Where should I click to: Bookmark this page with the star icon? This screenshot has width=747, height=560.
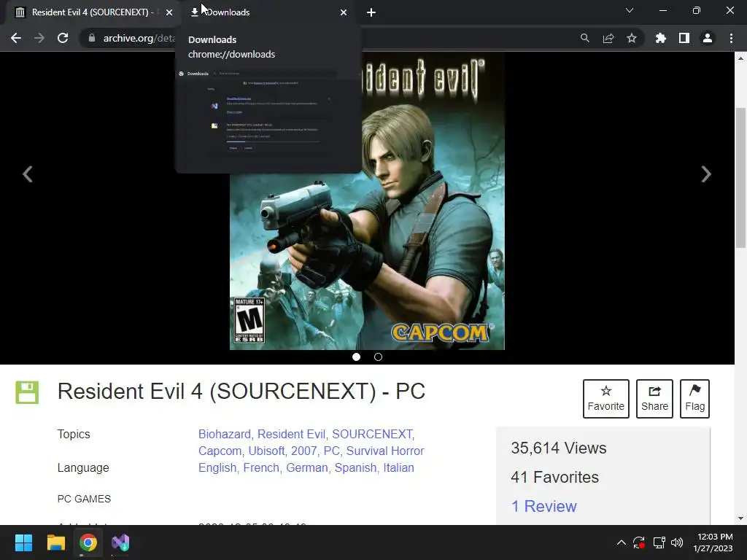click(x=631, y=38)
